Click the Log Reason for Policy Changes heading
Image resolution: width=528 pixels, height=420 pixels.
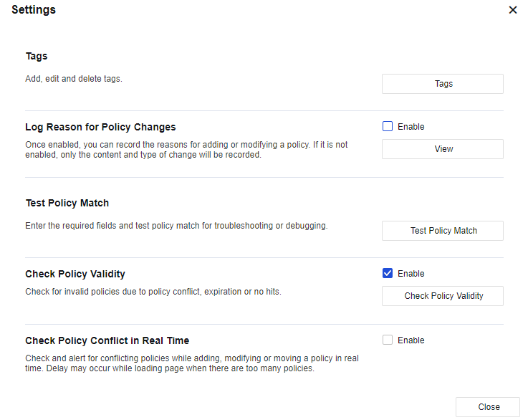click(100, 127)
